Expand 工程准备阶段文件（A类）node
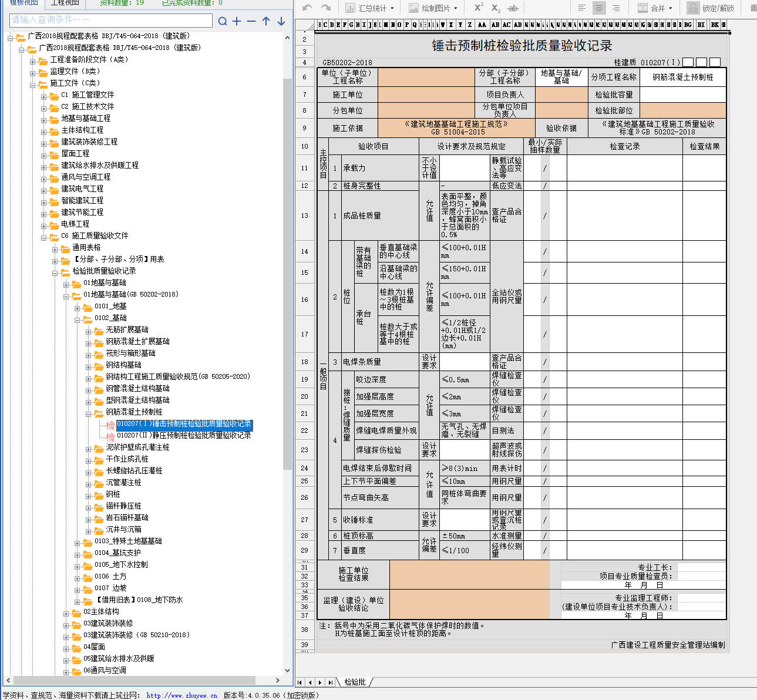 33,60
